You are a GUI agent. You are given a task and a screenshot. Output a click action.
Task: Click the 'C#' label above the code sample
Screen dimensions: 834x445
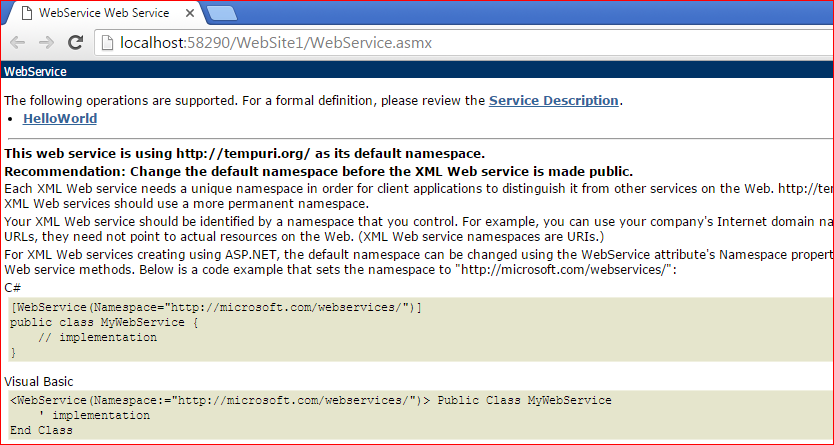click(12, 288)
